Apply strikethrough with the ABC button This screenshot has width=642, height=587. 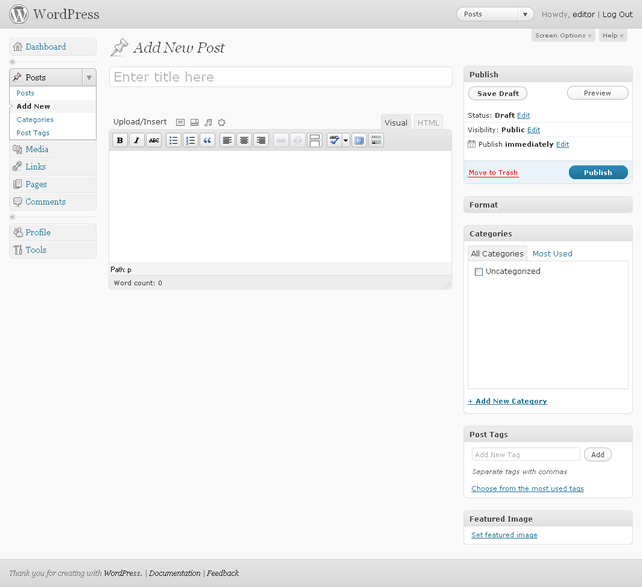[154, 140]
